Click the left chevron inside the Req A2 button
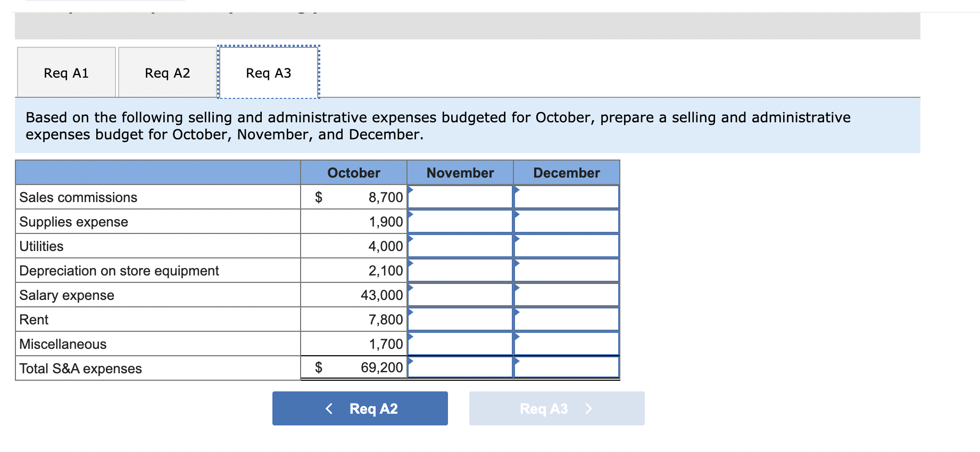The image size is (980, 452). [328, 408]
